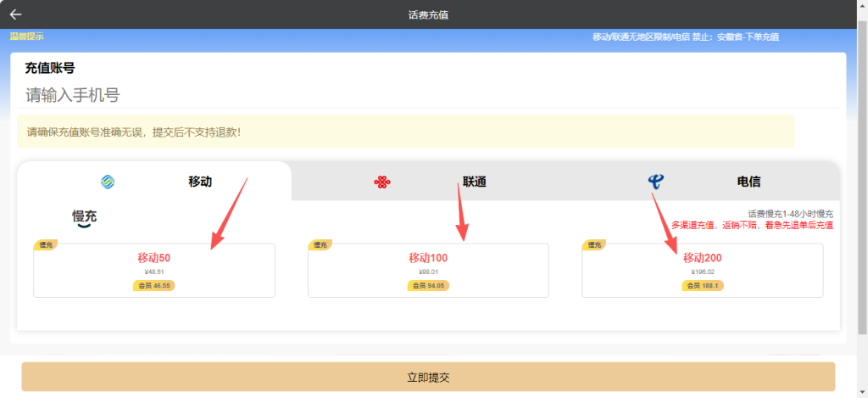This screenshot has width=868, height=398.
Task: Click the price ¥98.01
Action: pyautogui.click(x=428, y=272)
